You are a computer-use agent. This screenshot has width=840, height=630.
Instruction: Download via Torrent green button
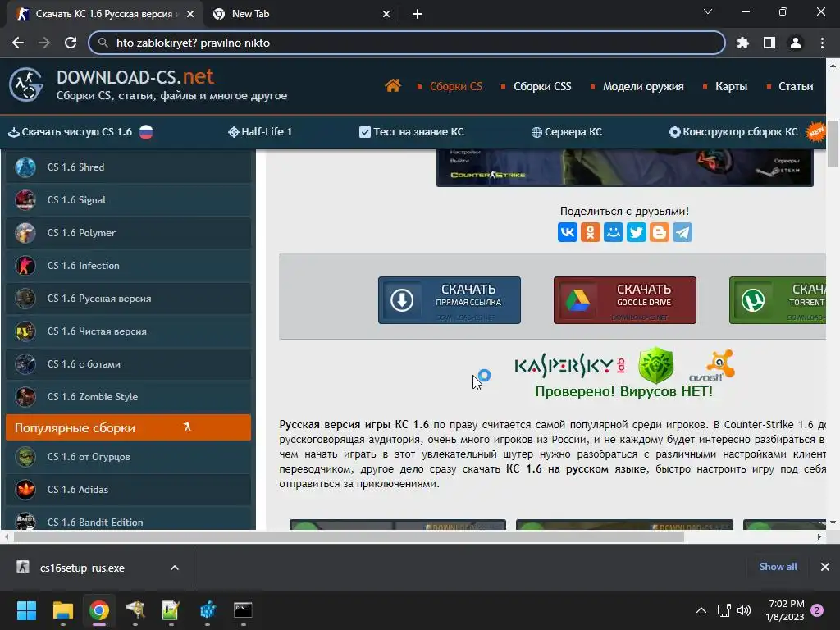coord(778,300)
